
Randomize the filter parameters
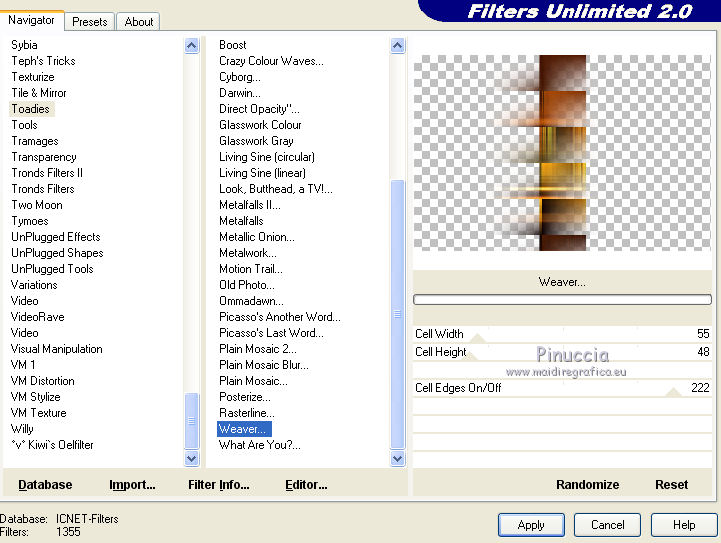[587, 485]
